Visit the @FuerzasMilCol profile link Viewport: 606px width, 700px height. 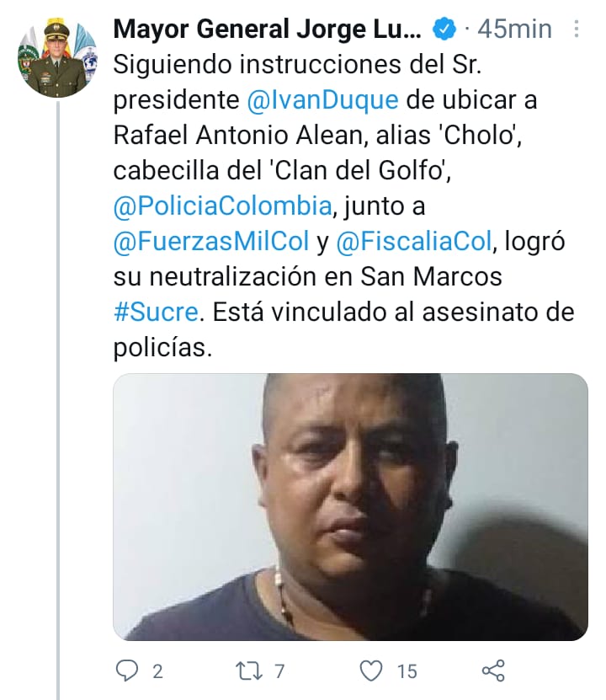(211, 242)
